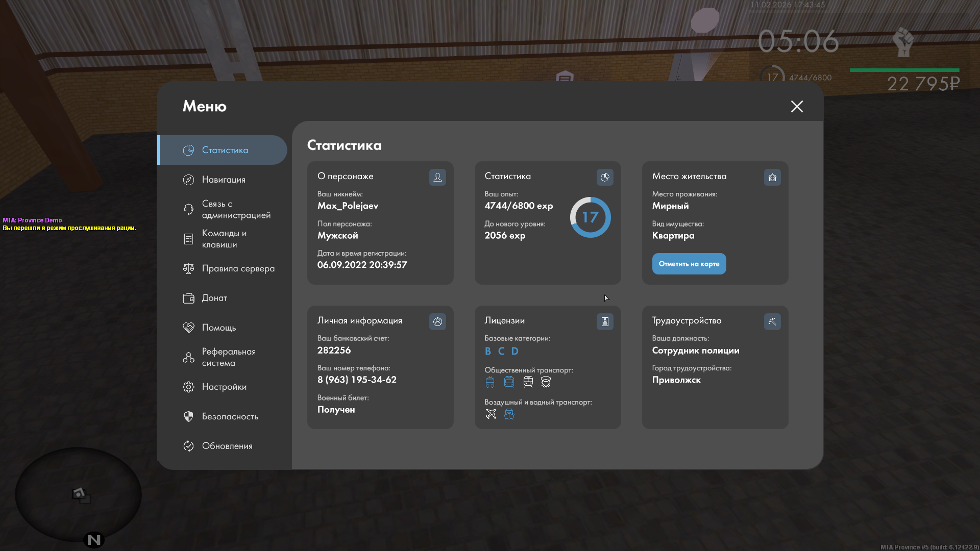Click the airplane license icon
This screenshot has height=551, width=980.
pyautogui.click(x=491, y=414)
